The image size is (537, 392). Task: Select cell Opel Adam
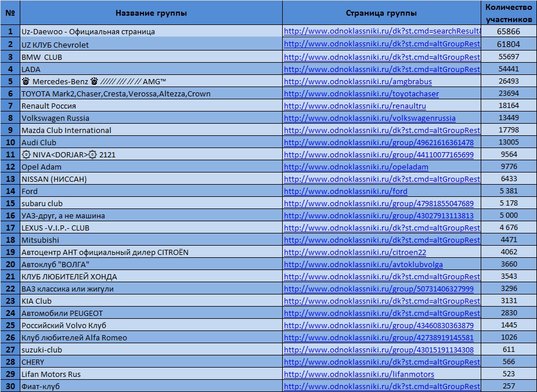[x=151, y=167]
